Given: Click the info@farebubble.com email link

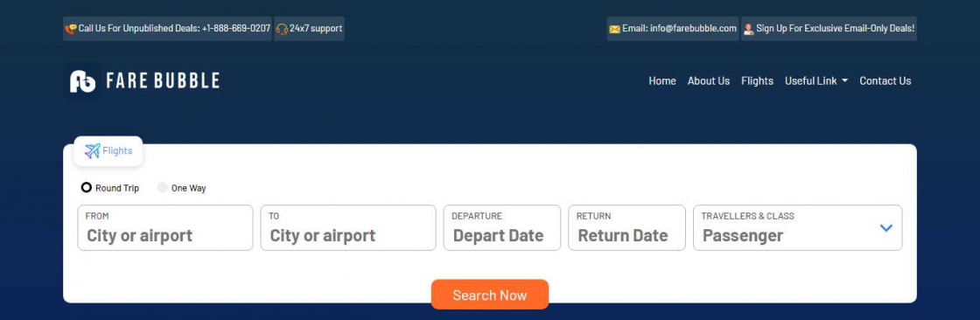Looking at the screenshot, I should (x=693, y=29).
